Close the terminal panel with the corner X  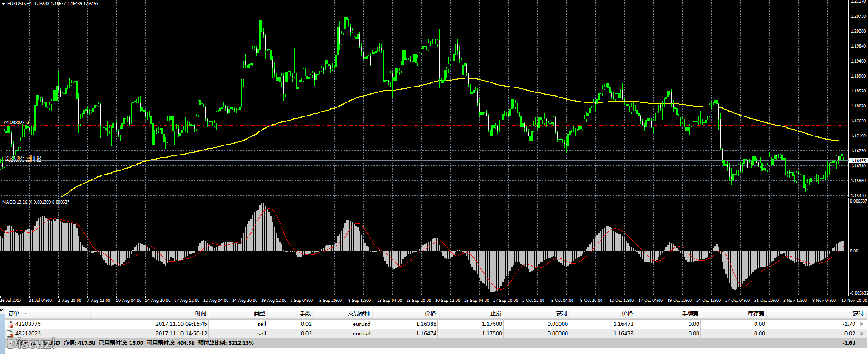(x=2, y=310)
